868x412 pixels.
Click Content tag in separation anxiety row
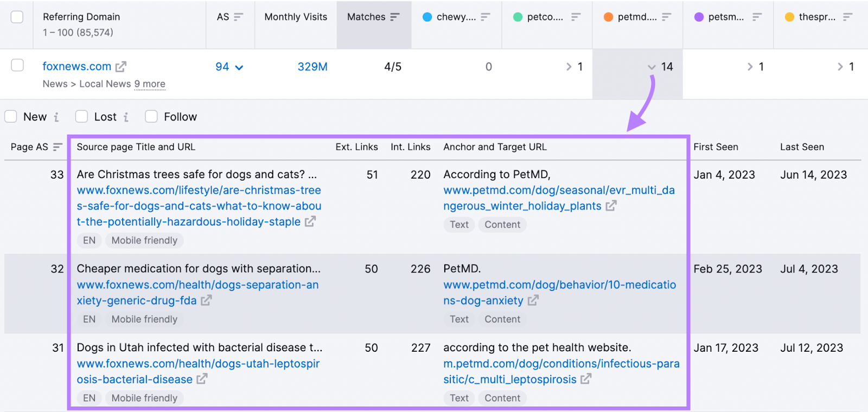(502, 319)
